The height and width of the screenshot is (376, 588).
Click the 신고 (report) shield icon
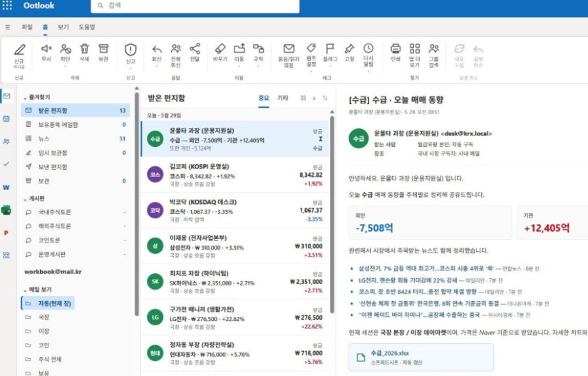click(130, 49)
